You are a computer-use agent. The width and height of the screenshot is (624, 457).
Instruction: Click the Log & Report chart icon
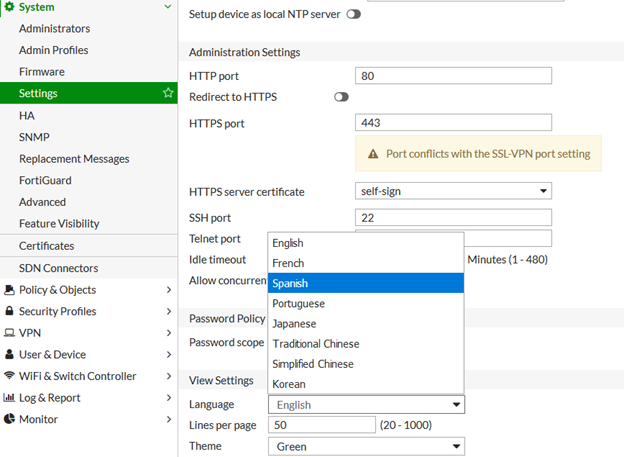[x=9, y=398]
